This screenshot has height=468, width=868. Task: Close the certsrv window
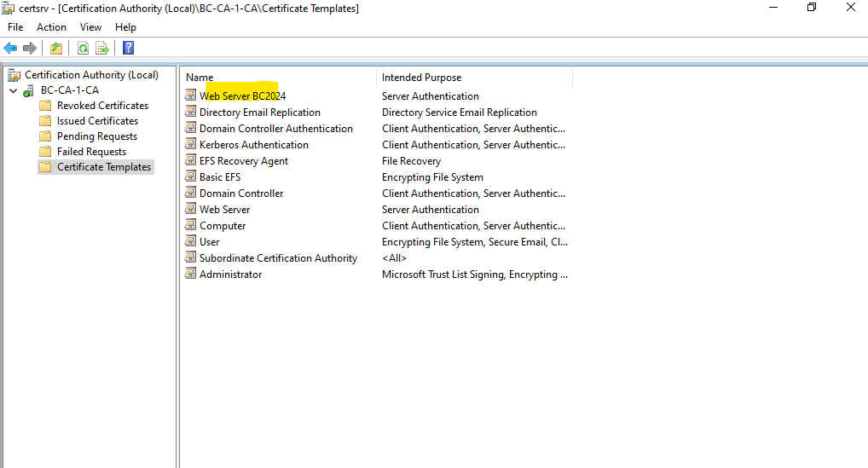[851, 7]
